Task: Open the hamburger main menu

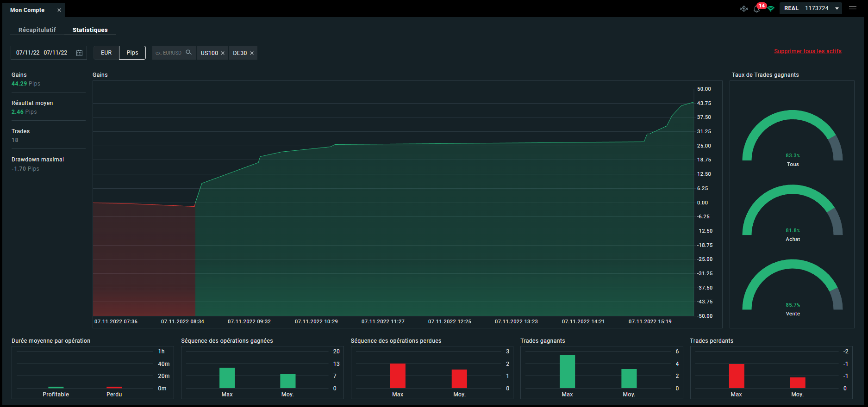Action: (853, 8)
